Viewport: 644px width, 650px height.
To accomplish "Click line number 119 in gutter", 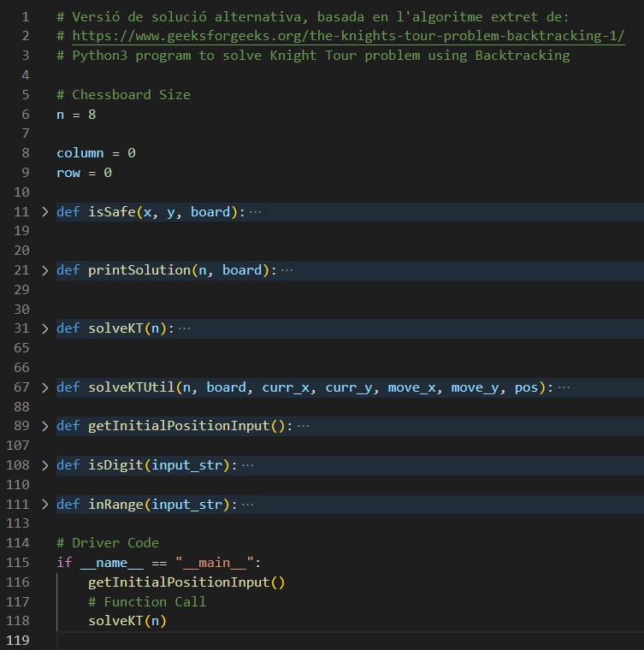I will 18,641.
